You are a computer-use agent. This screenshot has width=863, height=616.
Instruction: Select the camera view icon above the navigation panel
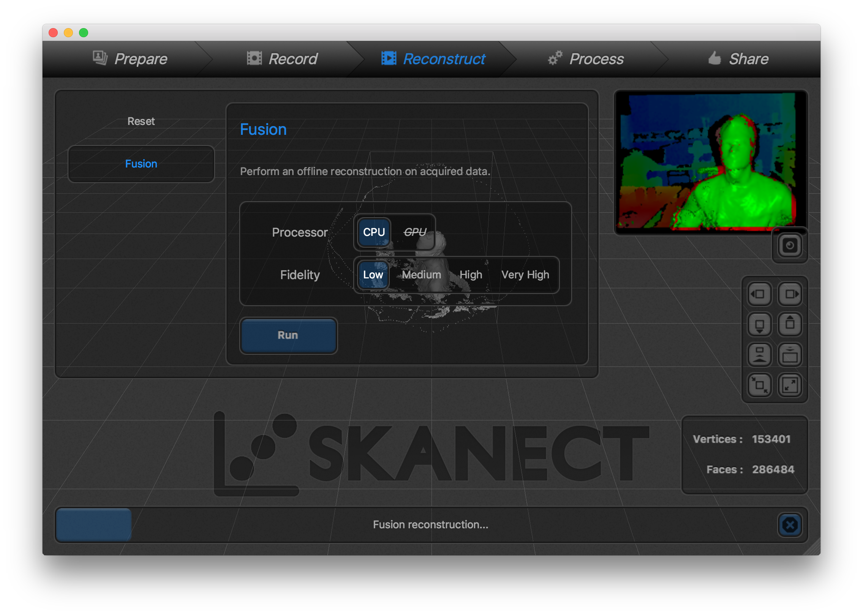[x=790, y=245]
